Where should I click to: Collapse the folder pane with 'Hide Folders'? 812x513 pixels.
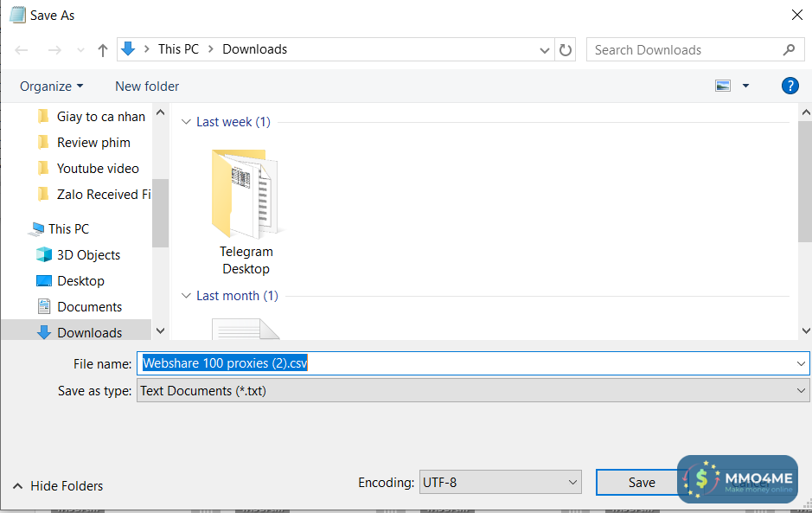[58, 486]
